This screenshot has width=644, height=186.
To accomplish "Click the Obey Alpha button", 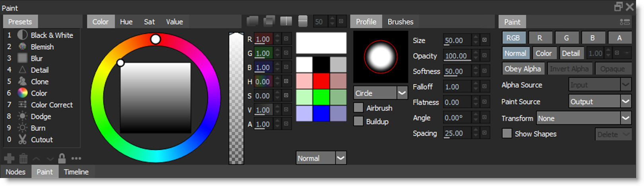I will (x=522, y=69).
